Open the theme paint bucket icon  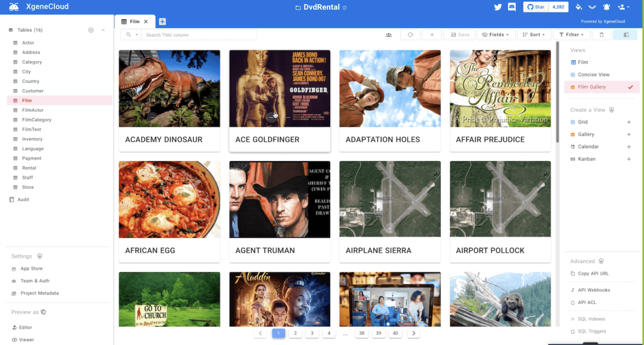click(x=579, y=7)
